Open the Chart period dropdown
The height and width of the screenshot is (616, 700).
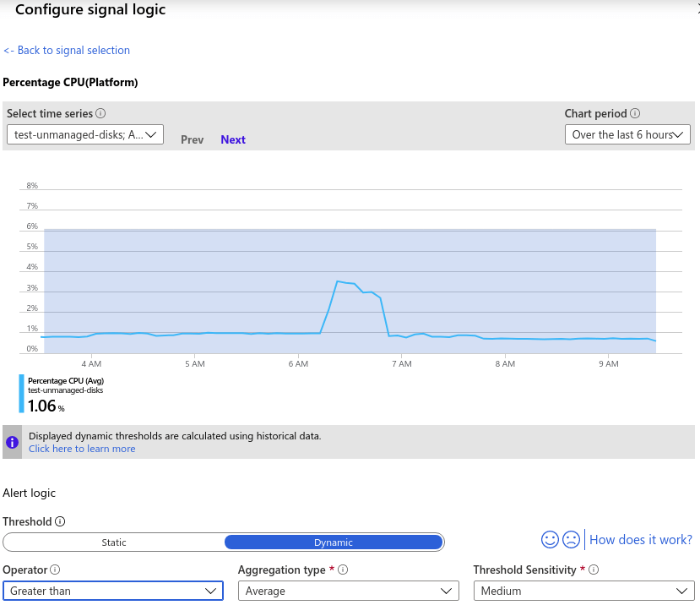(627, 134)
